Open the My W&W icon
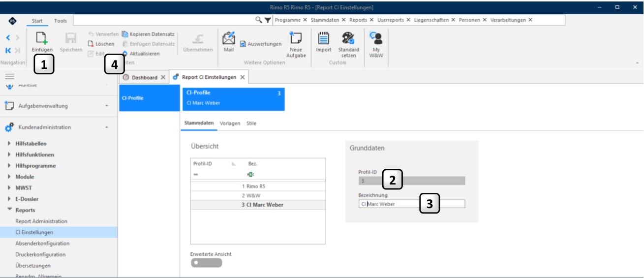The height and width of the screenshot is (278, 644). tap(376, 38)
